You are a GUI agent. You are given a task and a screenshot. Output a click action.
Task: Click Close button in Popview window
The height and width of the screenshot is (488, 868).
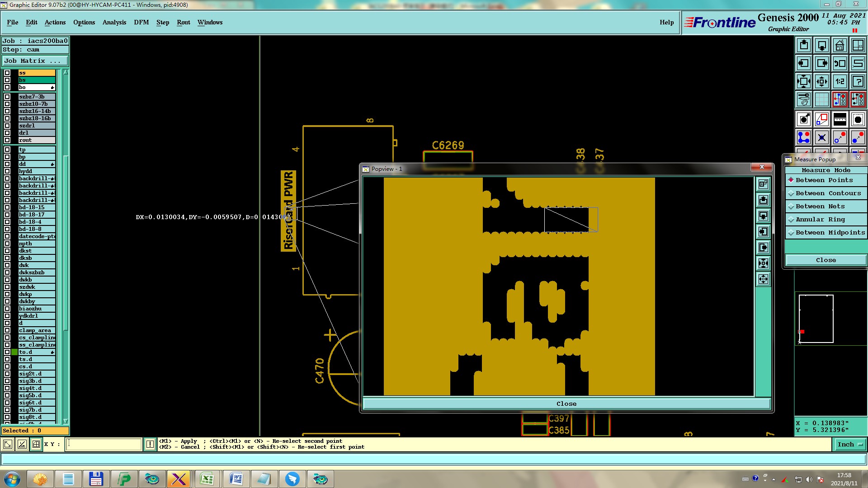[566, 404]
